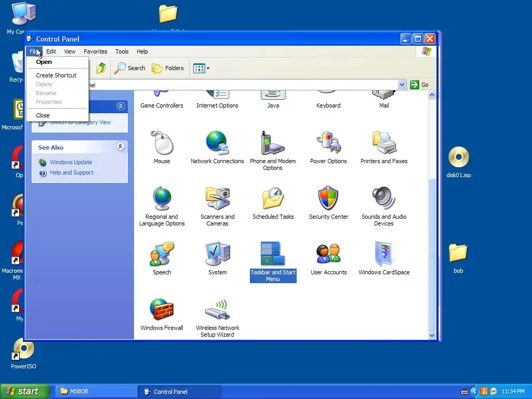Open Phone and Modem Options icon
Screen dimensions: 532x399
[273, 143]
